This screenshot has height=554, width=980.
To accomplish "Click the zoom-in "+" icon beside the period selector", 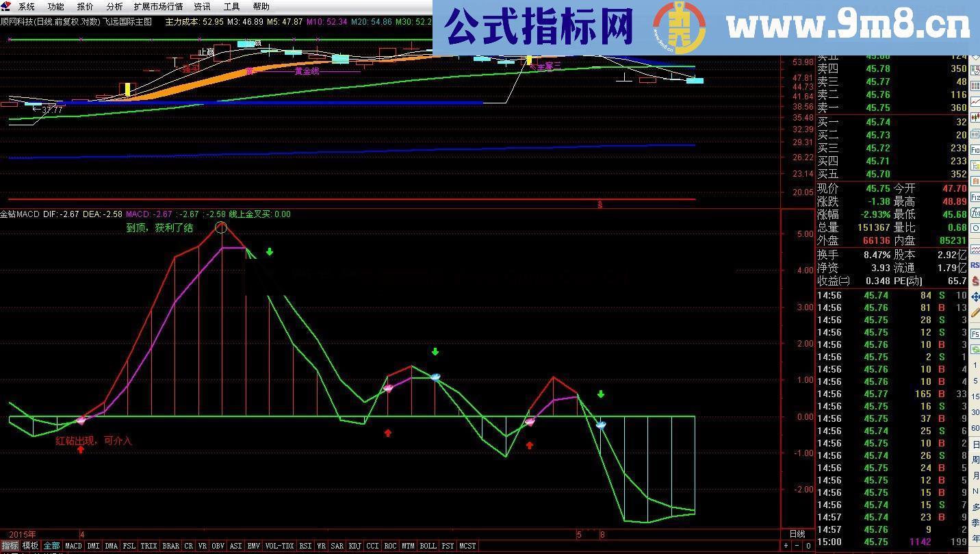I will pos(786,545).
